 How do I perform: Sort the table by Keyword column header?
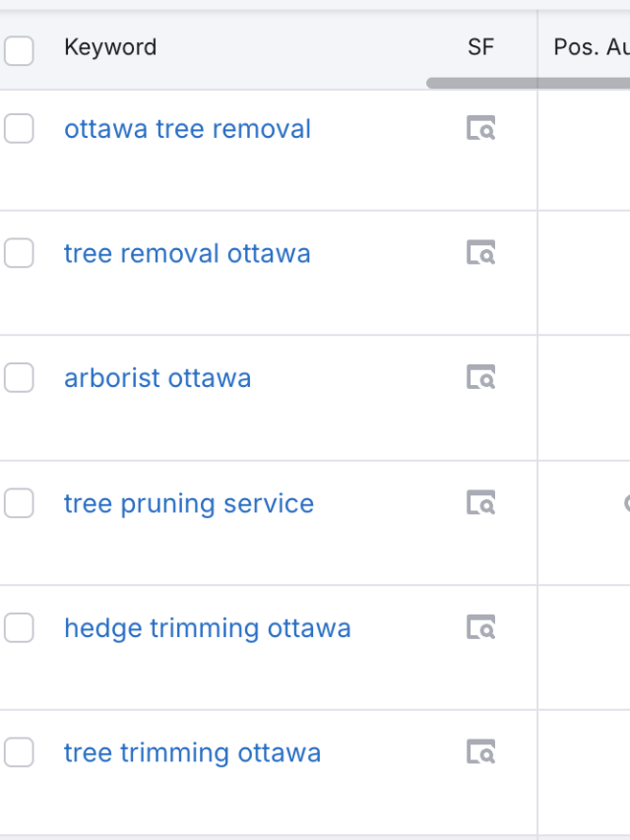[x=110, y=47]
